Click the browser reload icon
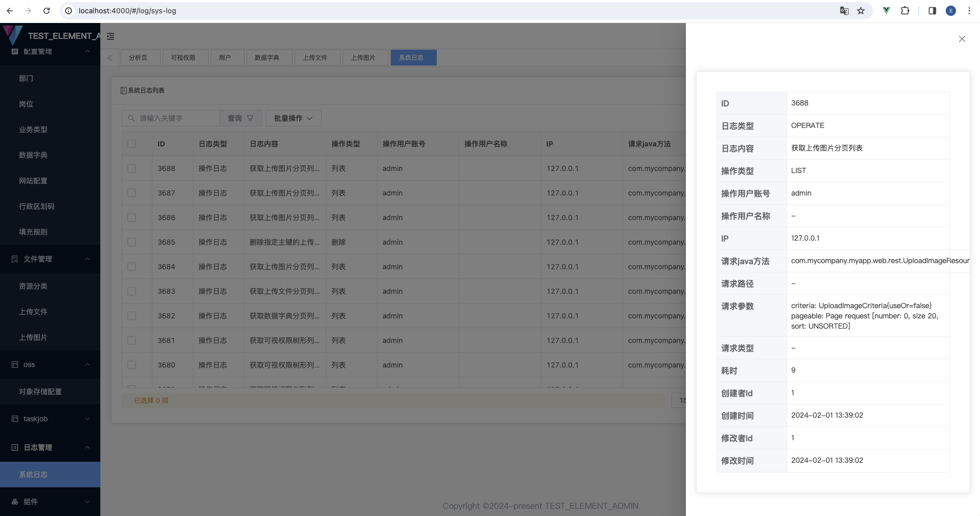This screenshot has width=980, height=516. coord(46,10)
